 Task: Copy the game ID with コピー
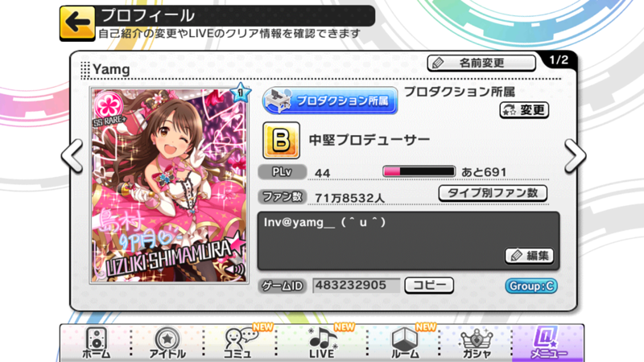pyautogui.click(x=429, y=286)
